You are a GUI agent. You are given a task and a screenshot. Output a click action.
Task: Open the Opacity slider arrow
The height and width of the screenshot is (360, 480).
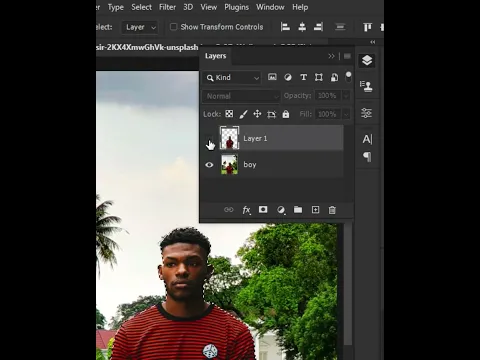[346, 96]
